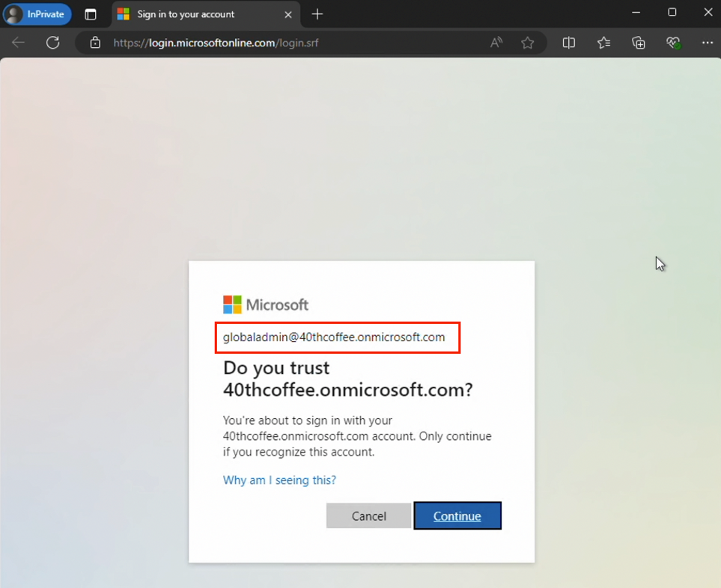This screenshot has height=588, width=721.
Task: Open the Favorites star icon
Action: (603, 43)
